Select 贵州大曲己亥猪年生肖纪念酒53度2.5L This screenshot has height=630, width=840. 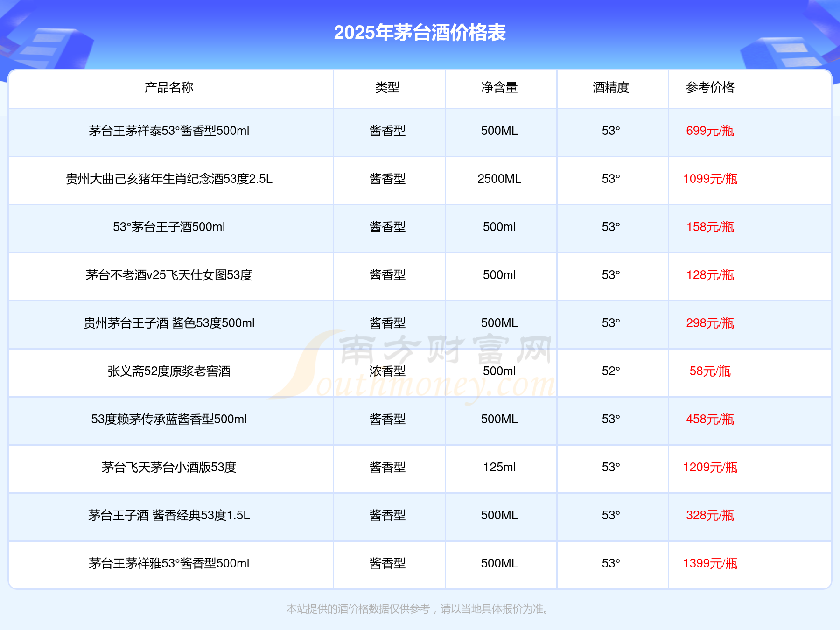pyautogui.click(x=169, y=179)
